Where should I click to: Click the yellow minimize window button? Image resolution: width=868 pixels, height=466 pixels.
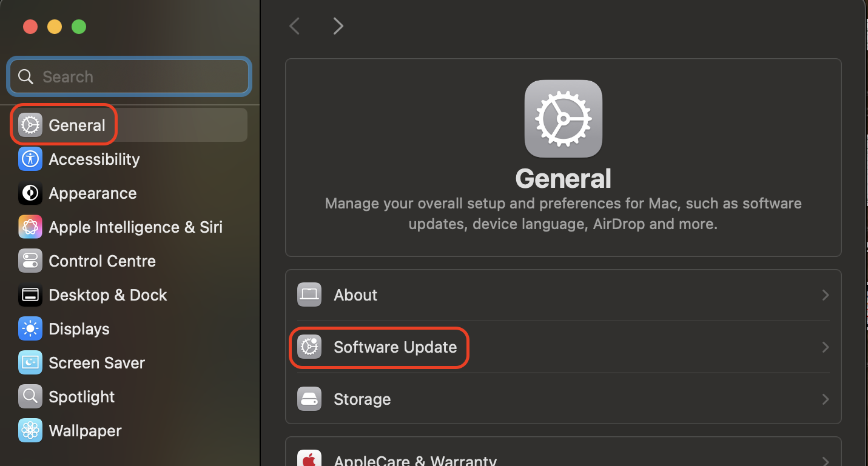coord(55,27)
